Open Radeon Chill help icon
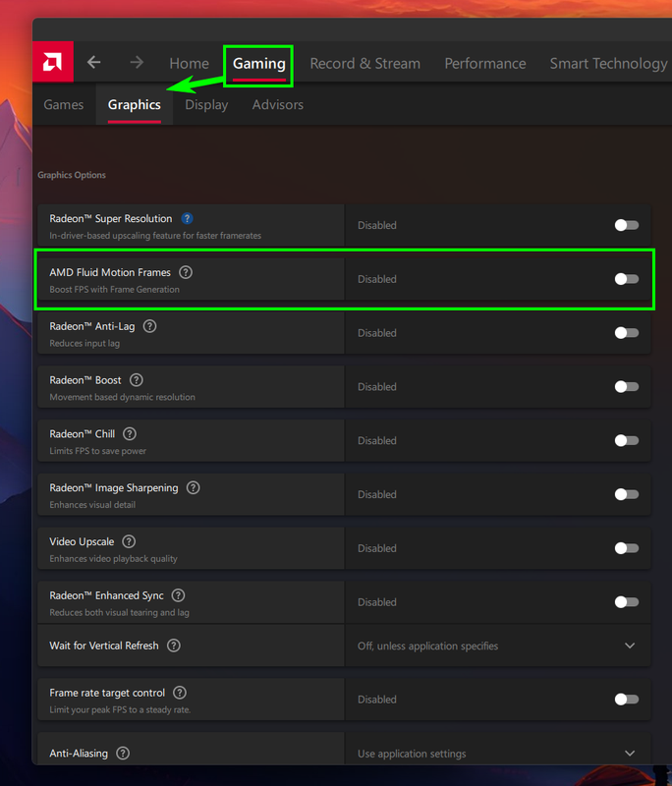 click(130, 433)
